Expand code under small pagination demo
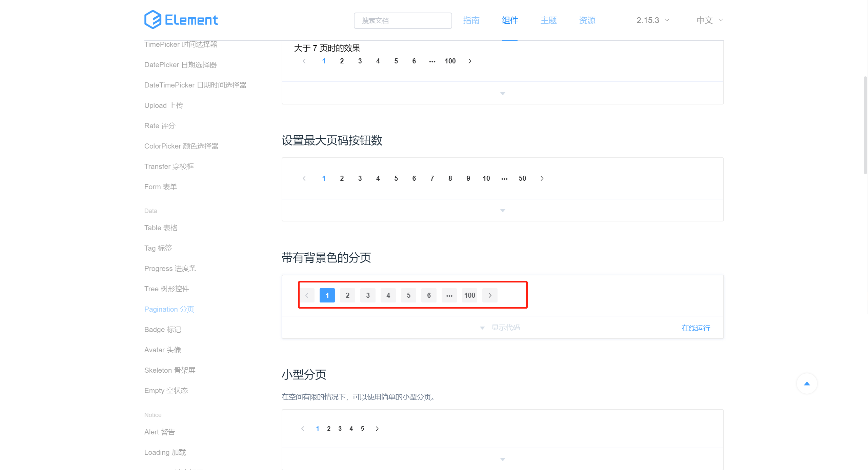Viewport: 868px width, 470px height. pyautogui.click(x=503, y=459)
